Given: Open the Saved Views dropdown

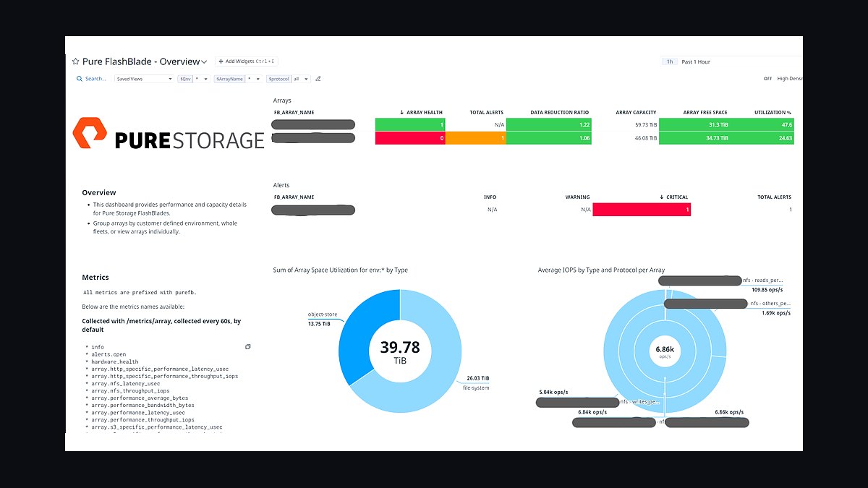Looking at the screenshot, I should click(x=144, y=79).
